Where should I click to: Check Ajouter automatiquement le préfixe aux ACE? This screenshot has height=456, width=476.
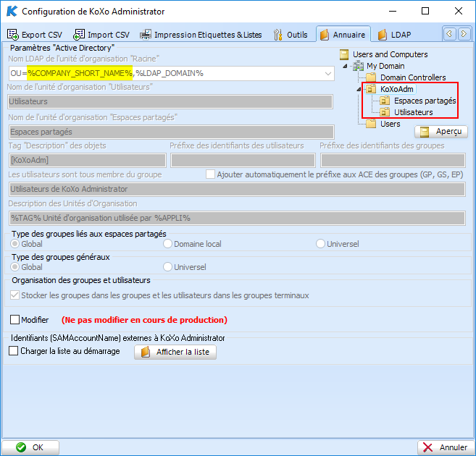[210, 174]
